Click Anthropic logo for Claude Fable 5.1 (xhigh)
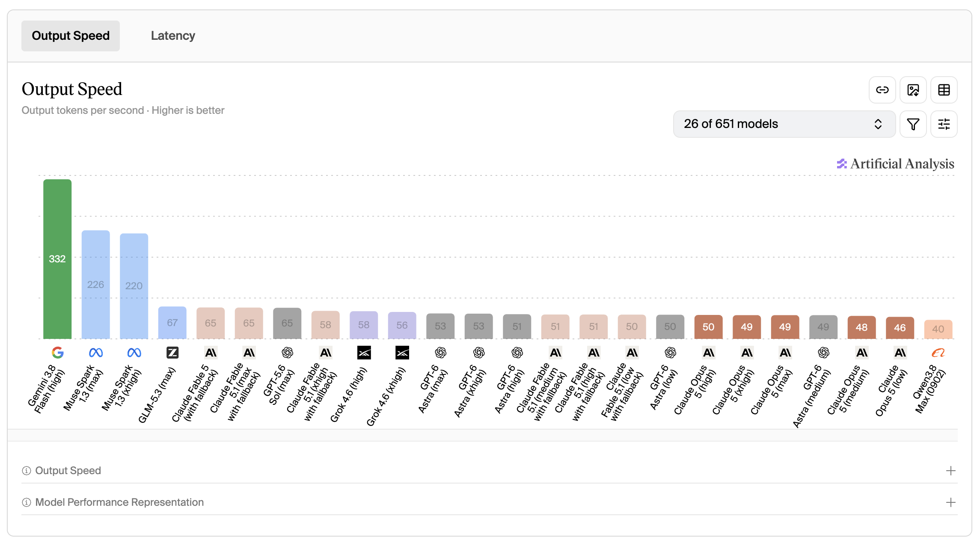980x546 pixels. pyautogui.click(x=326, y=353)
